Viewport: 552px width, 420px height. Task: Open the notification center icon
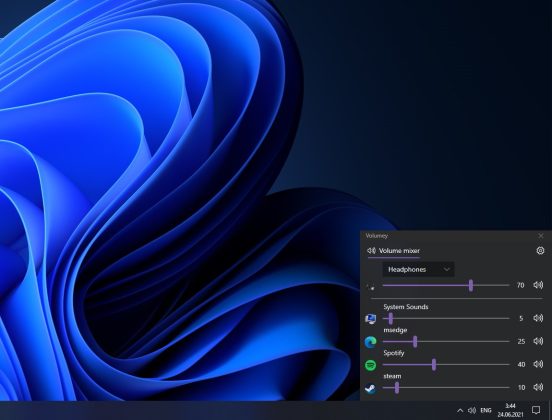536,410
